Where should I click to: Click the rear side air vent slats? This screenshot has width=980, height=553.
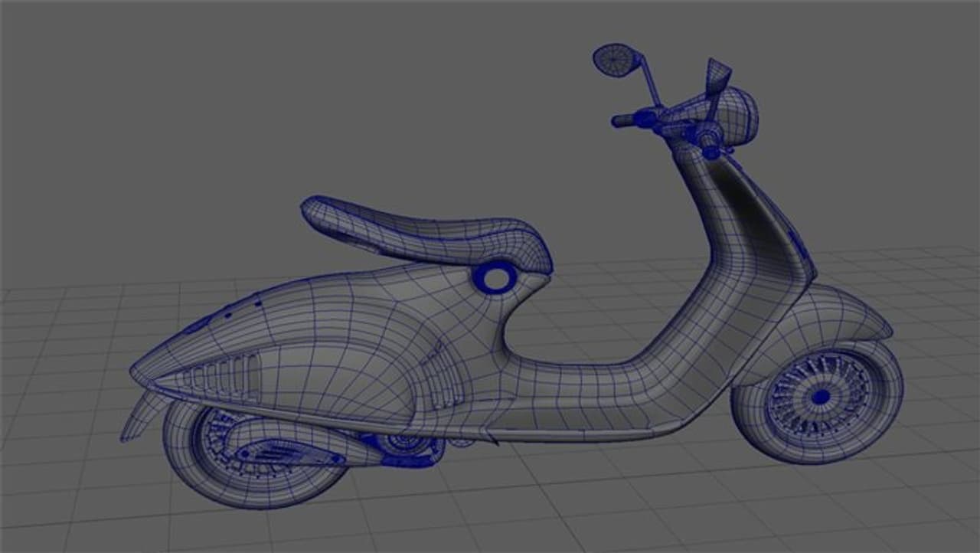[222, 377]
